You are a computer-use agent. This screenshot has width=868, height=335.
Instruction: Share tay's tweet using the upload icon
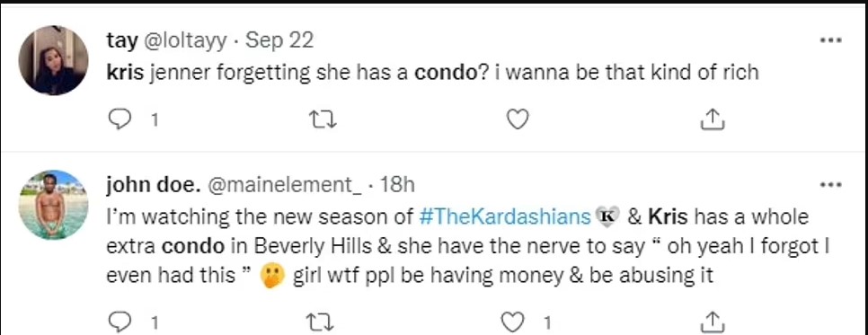coord(713,119)
